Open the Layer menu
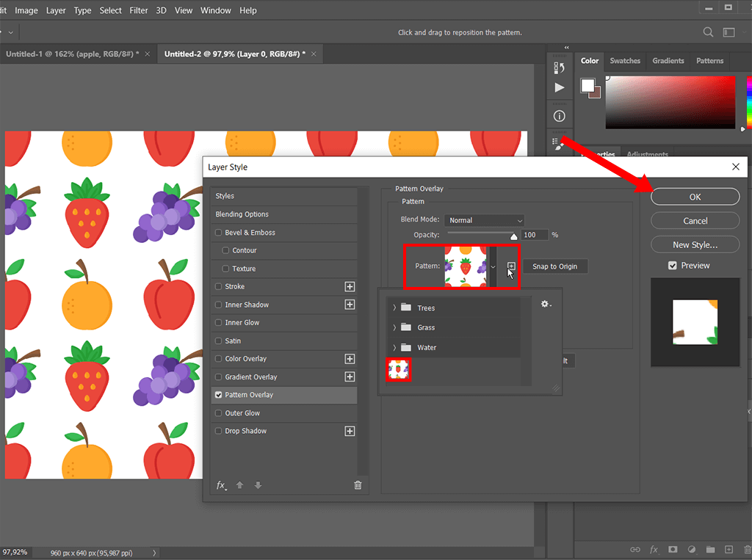 [x=56, y=10]
